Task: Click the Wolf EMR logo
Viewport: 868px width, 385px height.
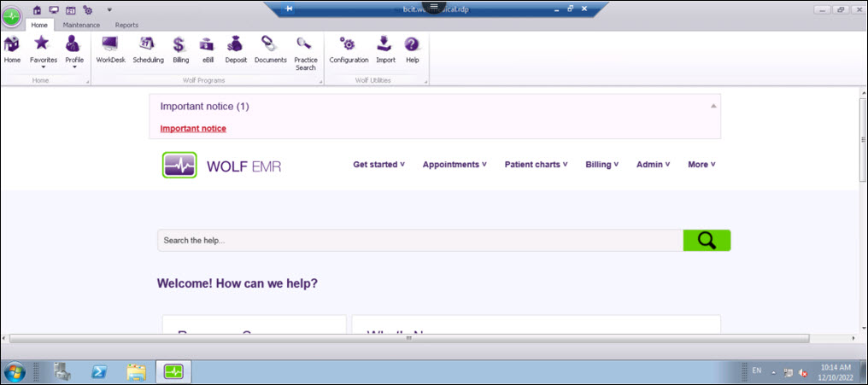Action: (221, 165)
